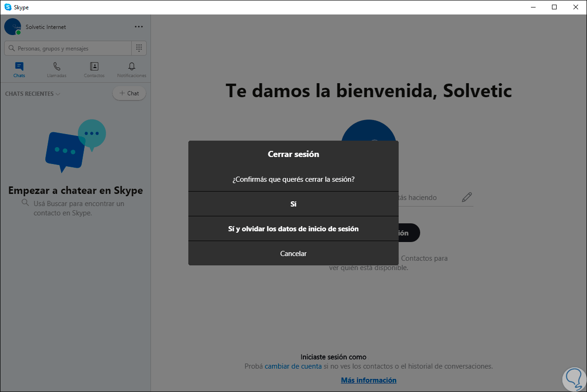
Task: Click Solvetic profile avatar in sidebar
Action: coord(13,27)
